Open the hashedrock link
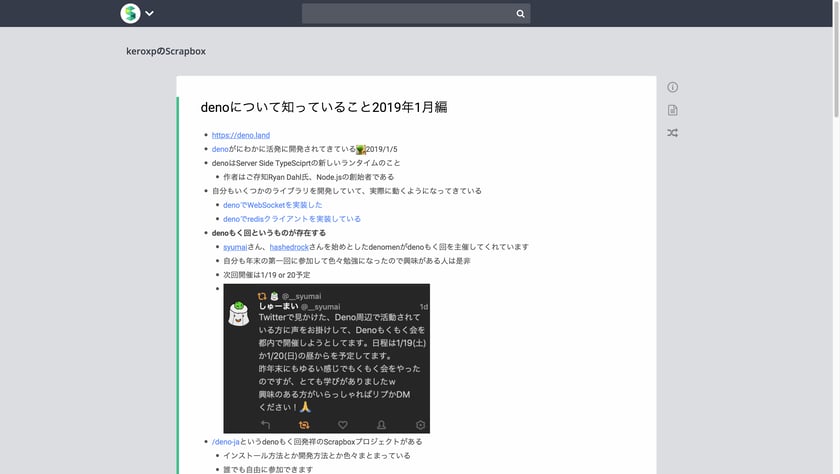This screenshot has height=474, width=840. (289, 247)
